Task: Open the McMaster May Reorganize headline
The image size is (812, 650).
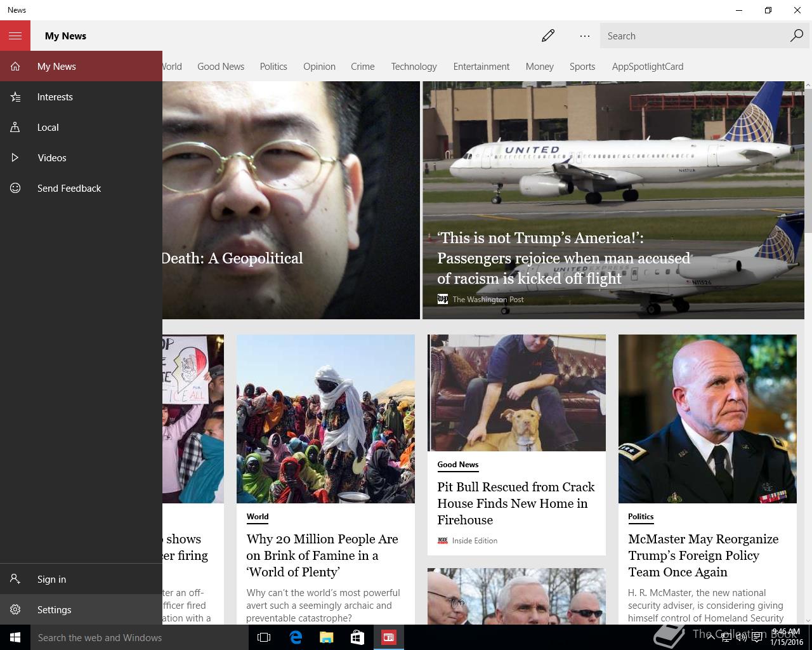Action: click(x=703, y=555)
